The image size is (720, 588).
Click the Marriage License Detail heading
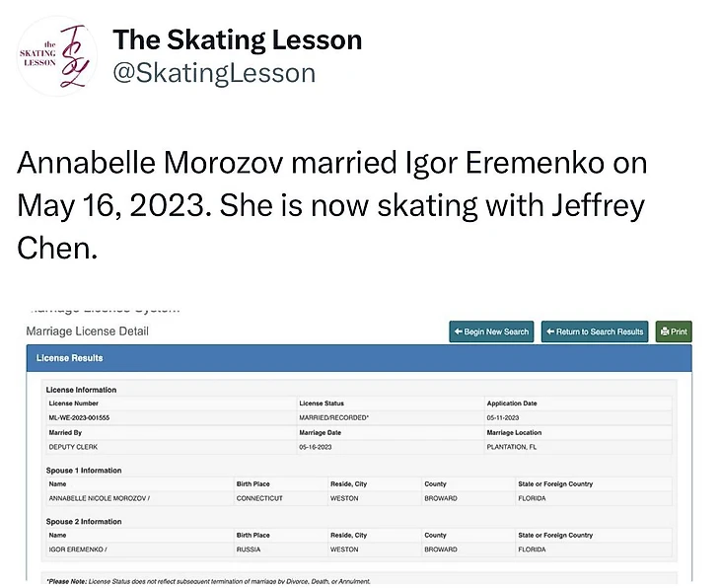[x=87, y=331]
